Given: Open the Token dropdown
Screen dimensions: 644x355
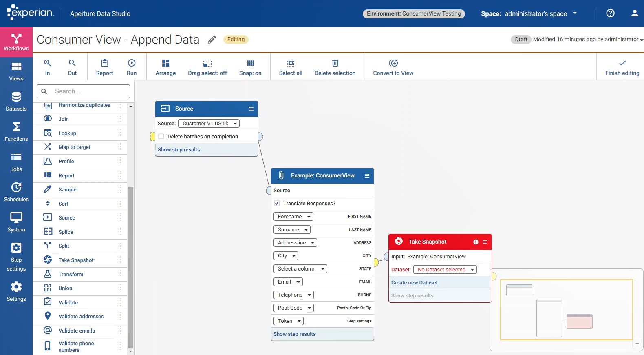Looking at the screenshot, I should coord(288,321).
